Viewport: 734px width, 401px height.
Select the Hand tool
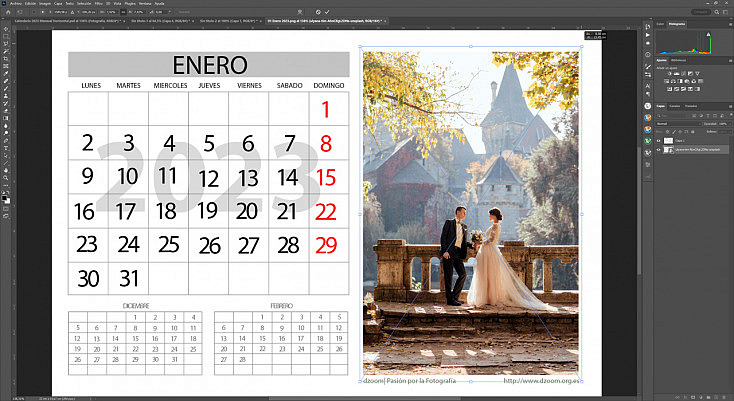tap(6, 170)
